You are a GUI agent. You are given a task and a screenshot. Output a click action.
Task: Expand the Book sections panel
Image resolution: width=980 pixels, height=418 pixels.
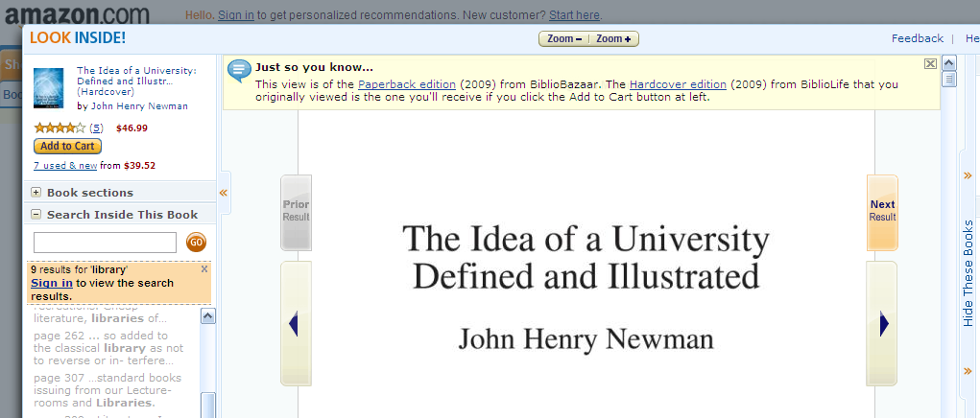pos(36,192)
